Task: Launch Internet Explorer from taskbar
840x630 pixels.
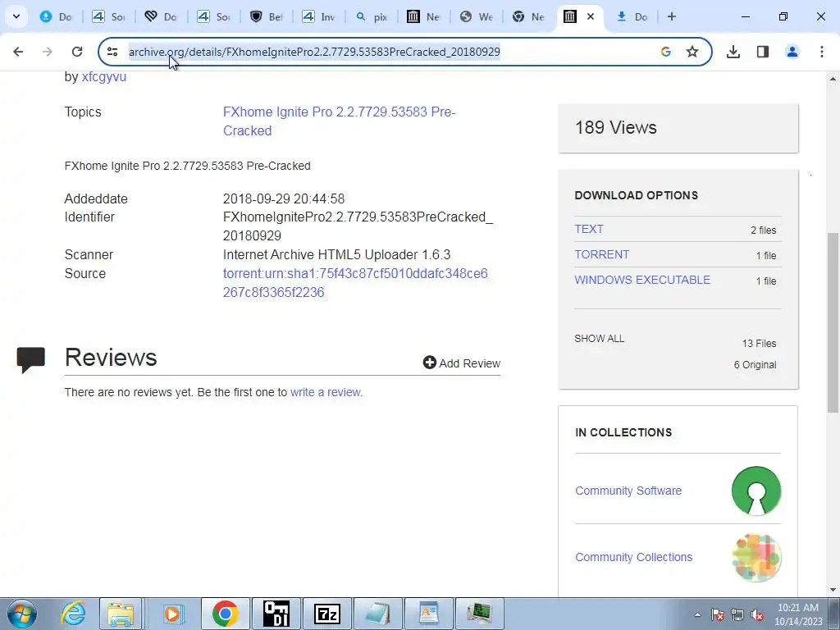Action: (x=72, y=614)
